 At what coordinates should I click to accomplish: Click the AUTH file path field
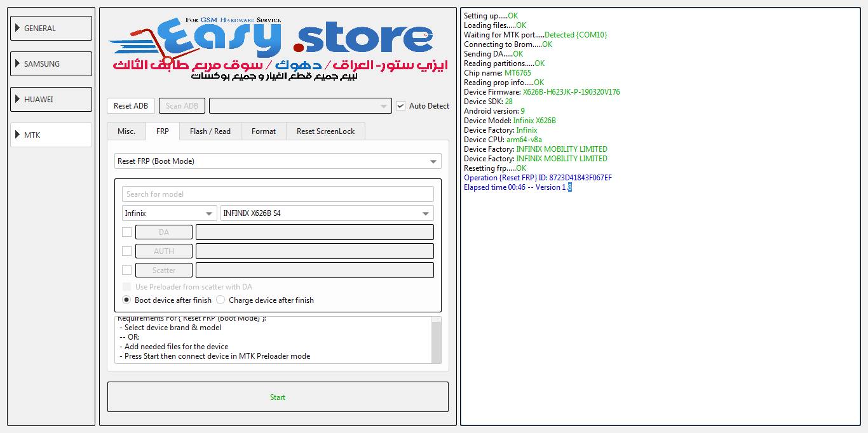[315, 251]
